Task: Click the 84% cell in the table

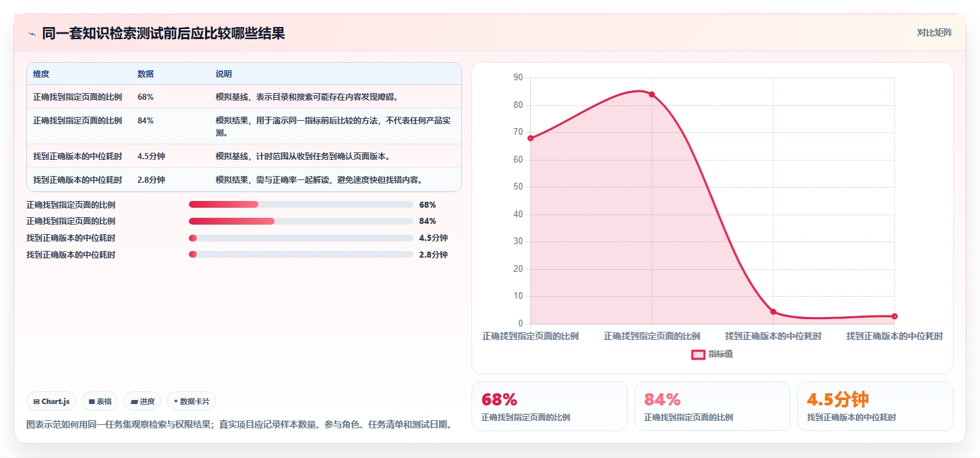Action: [146, 121]
